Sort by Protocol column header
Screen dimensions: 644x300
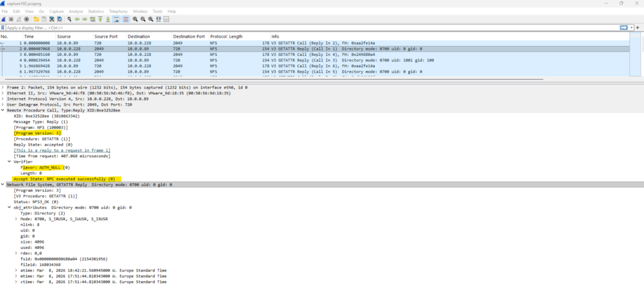[218, 36]
